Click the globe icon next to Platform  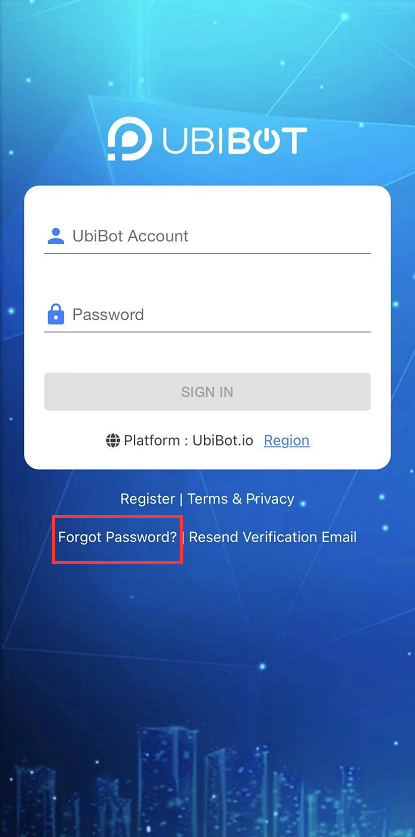(113, 440)
